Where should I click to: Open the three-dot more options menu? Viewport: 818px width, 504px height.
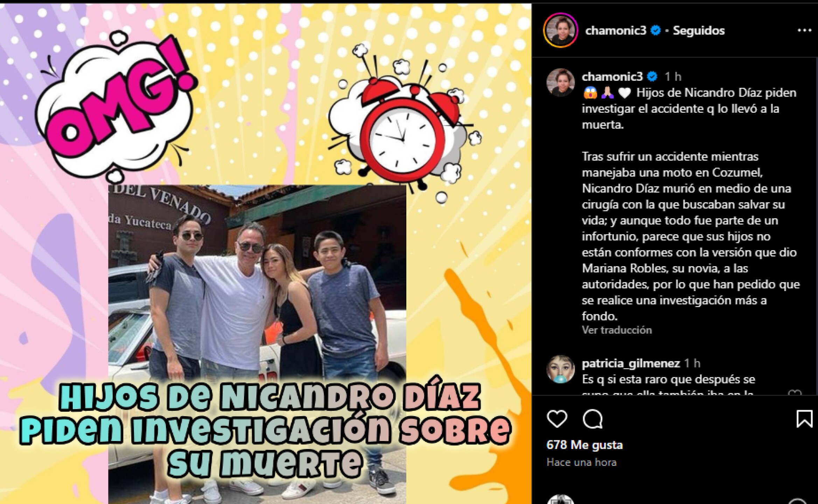pos(804,30)
